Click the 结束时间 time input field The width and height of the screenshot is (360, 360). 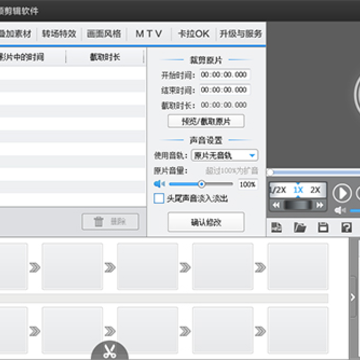coord(225,90)
